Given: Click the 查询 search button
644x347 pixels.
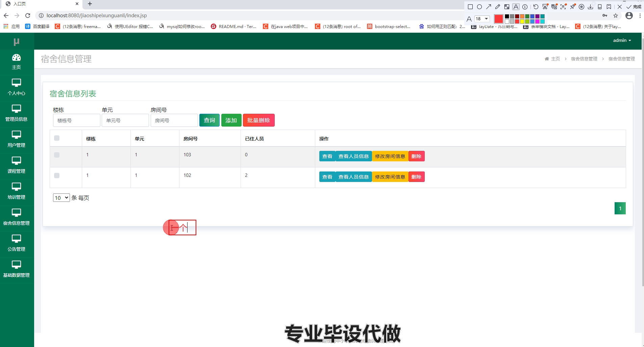Looking at the screenshot, I should [x=209, y=120].
